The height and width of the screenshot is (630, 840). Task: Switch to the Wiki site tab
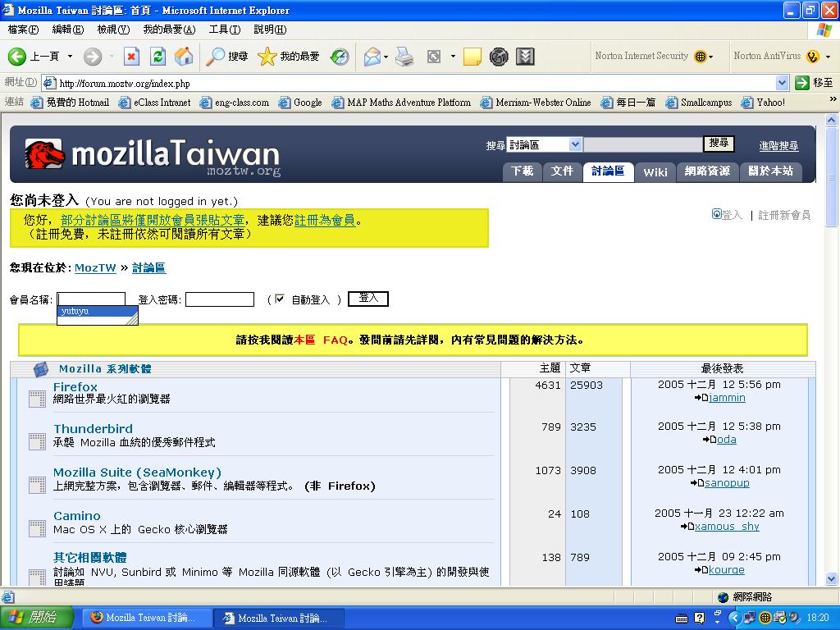click(x=655, y=171)
